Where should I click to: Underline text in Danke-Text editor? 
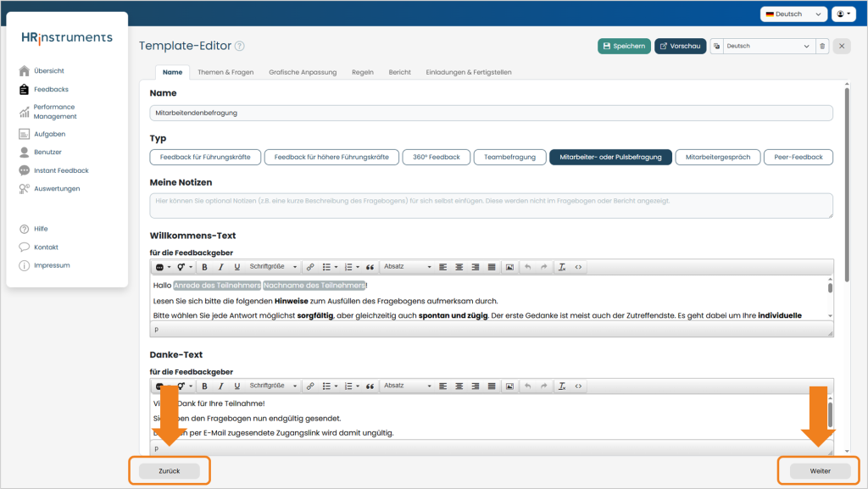[x=237, y=386]
